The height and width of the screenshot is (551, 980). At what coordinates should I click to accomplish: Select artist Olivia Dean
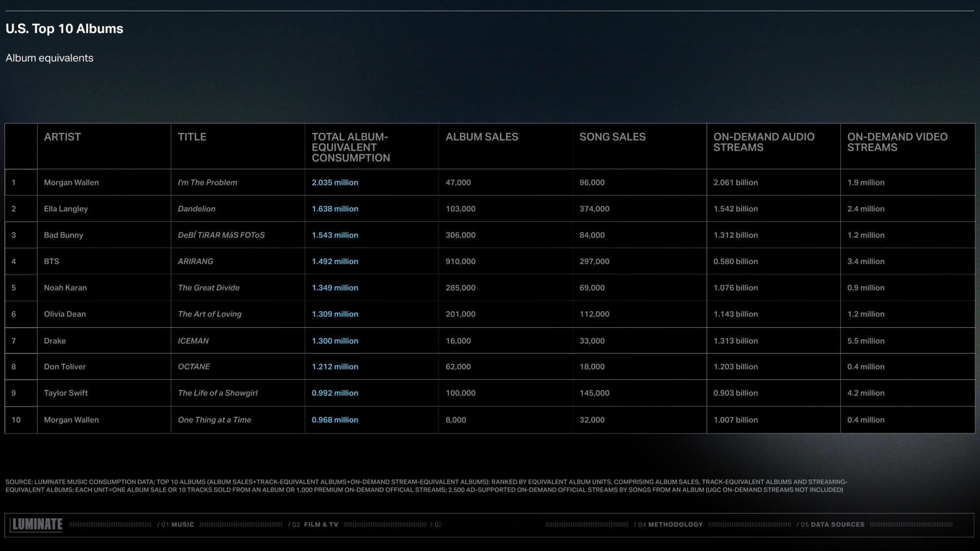(x=65, y=314)
